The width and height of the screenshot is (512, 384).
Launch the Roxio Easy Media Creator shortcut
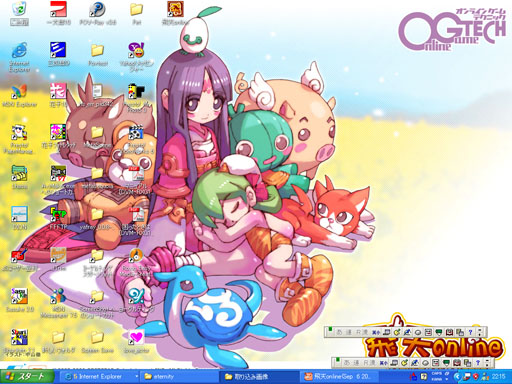(x=136, y=263)
